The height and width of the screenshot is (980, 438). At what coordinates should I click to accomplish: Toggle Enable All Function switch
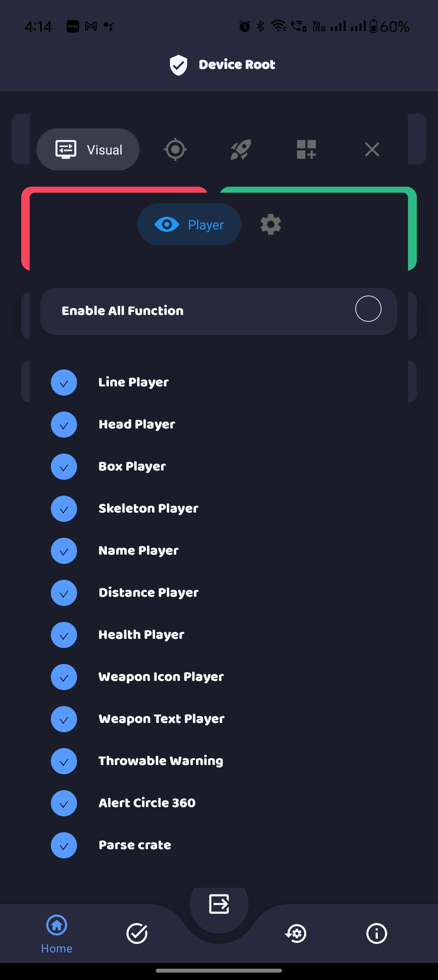click(368, 309)
